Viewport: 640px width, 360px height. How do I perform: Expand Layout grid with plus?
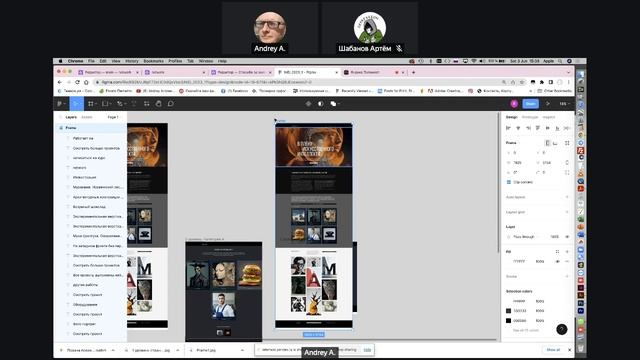[567, 212]
